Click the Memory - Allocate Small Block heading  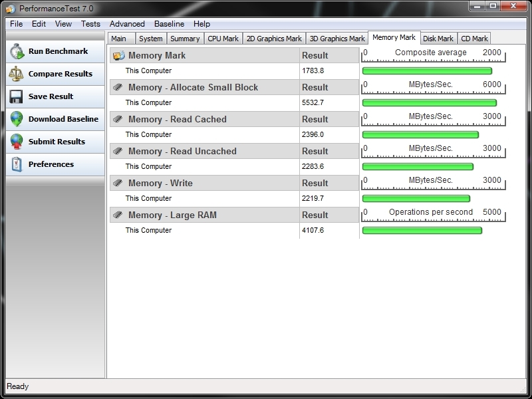coord(193,87)
